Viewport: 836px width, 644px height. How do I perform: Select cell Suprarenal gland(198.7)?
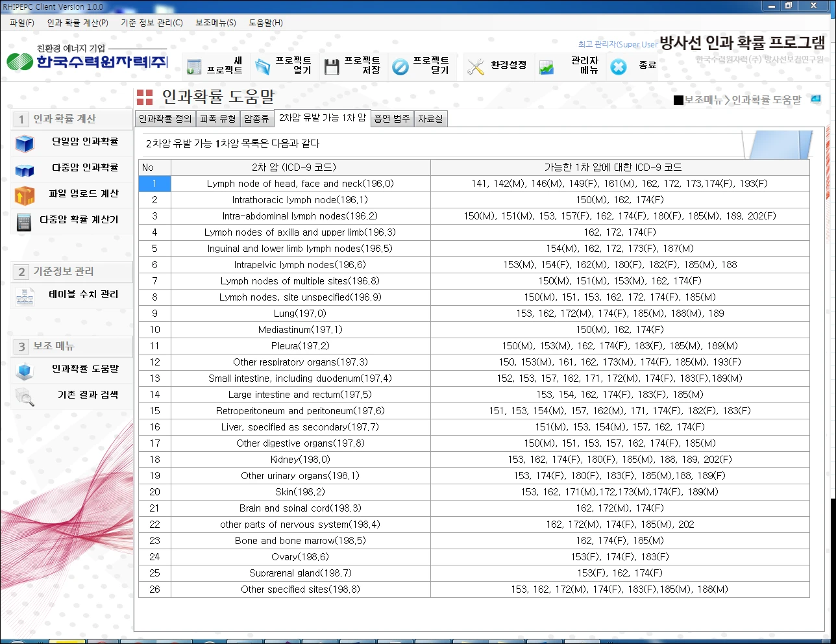coord(301,573)
